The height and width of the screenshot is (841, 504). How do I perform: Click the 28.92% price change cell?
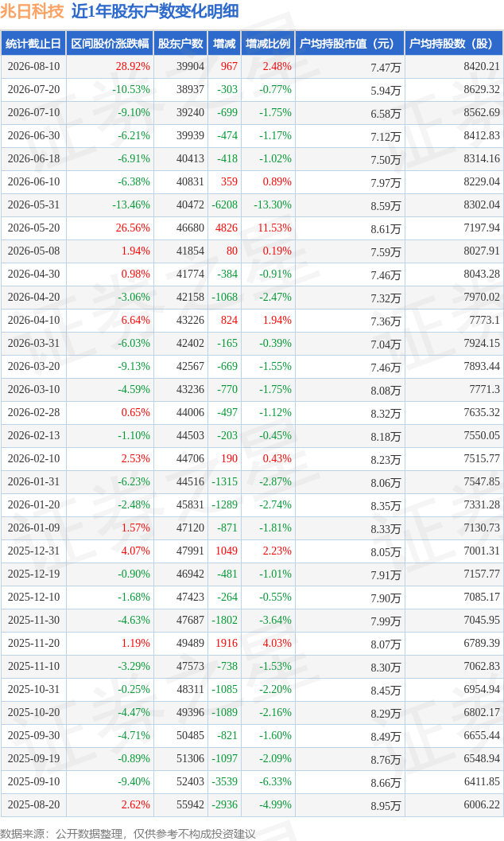tap(133, 67)
